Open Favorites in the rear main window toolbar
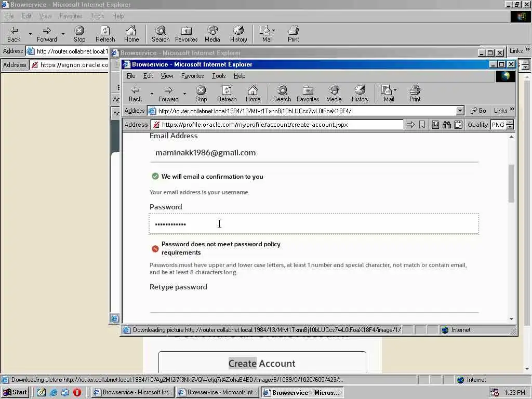532x399 pixels. point(187,34)
